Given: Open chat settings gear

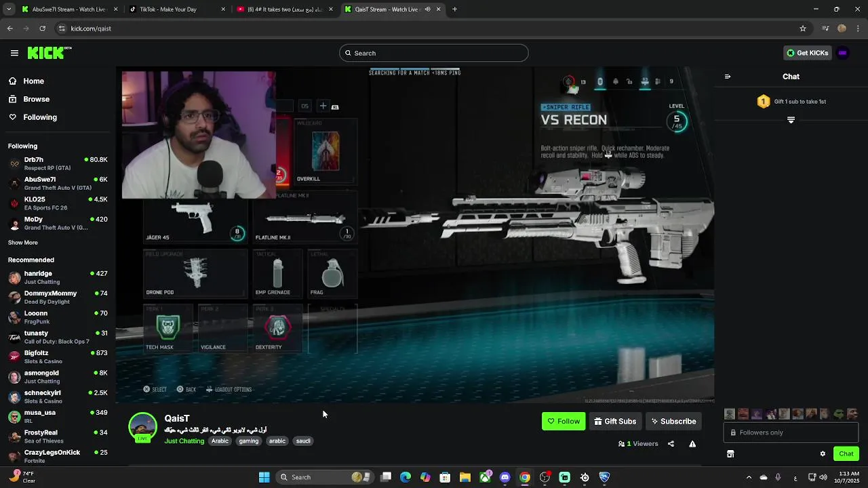Looking at the screenshot, I should click(823, 453).
